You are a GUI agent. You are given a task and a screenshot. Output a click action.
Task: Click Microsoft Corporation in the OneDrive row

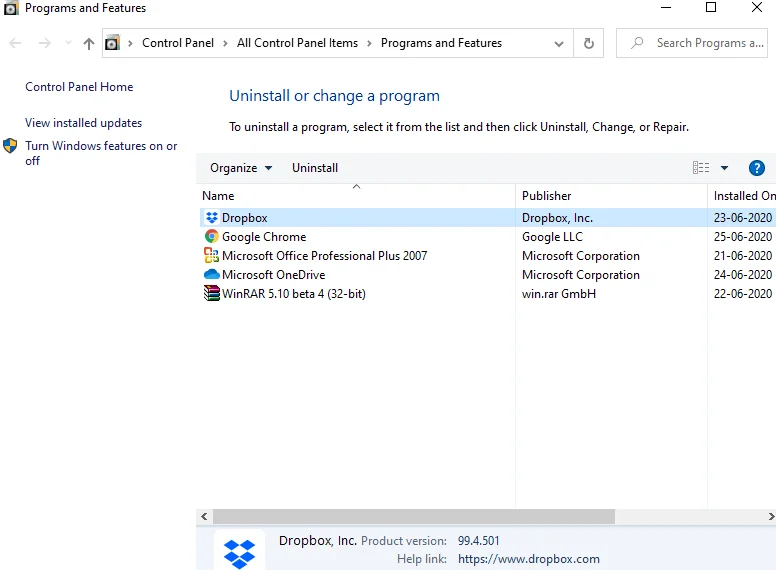pos(581,275)
